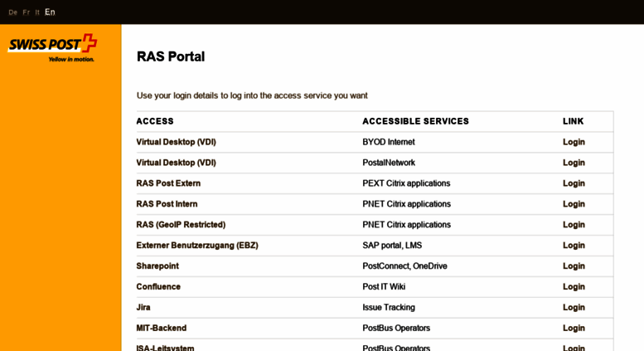Open Login for BYOD Internet
The width and height of the screenshot is (644, 351).
[574, 142]
